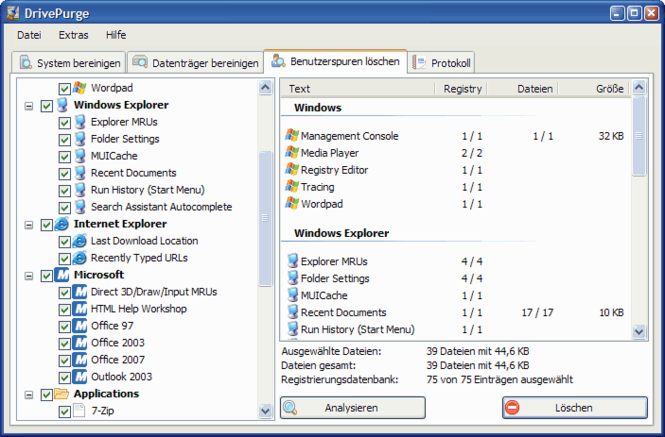Sort results by the Registry column header
The height and width of the screenshot is (437, 665).
coord(462,89)
